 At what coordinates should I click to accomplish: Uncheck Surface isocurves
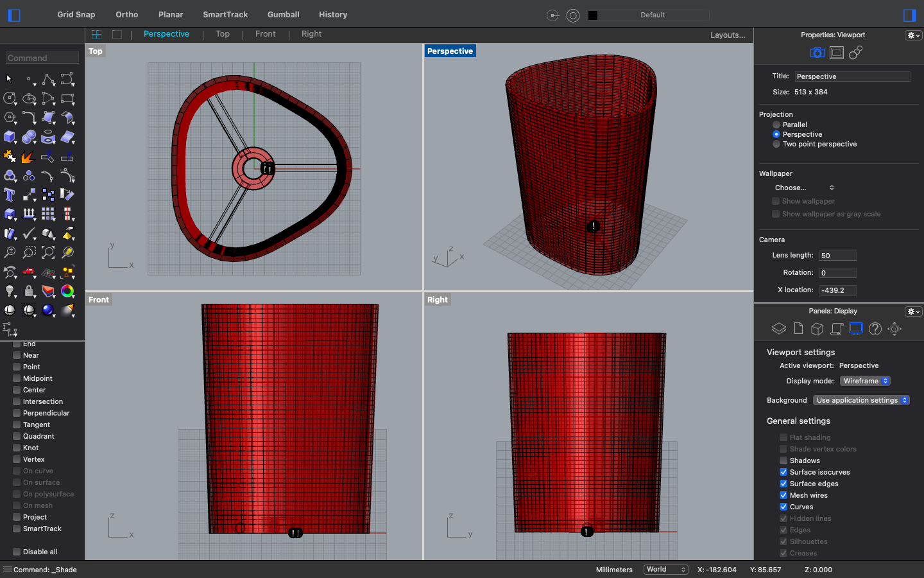pos(783,472)
